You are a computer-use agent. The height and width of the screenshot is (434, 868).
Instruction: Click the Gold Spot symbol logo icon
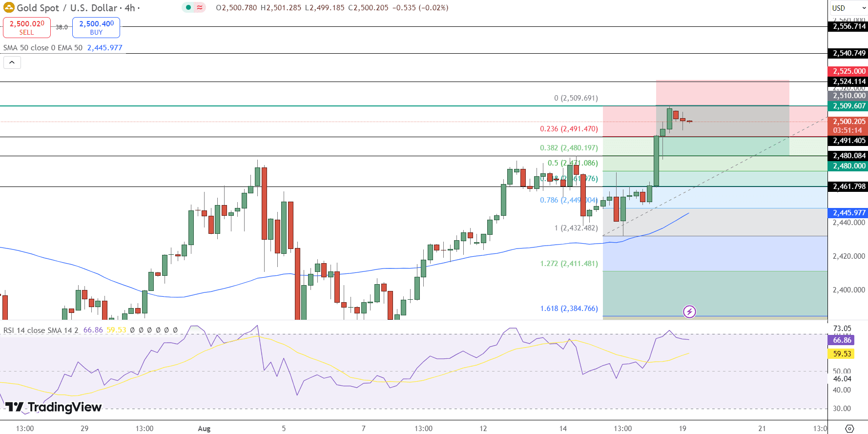coord(9,8)
